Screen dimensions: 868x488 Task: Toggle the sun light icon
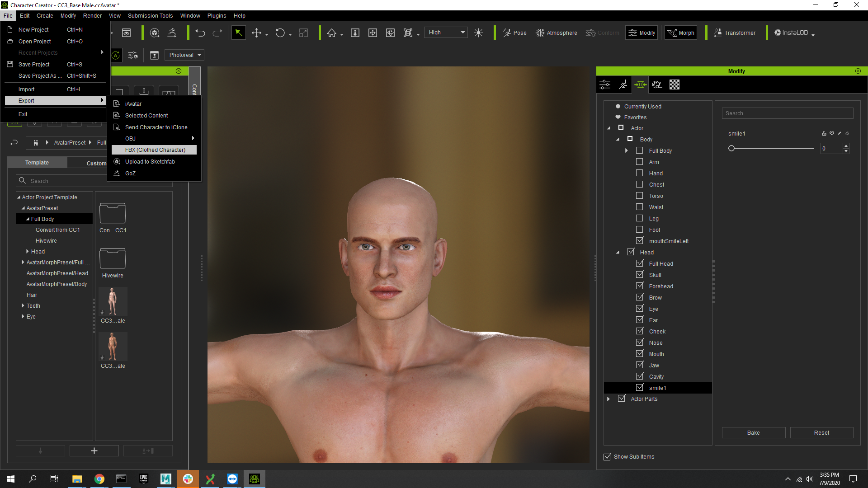pyautogui.click(x=478, y=33)
